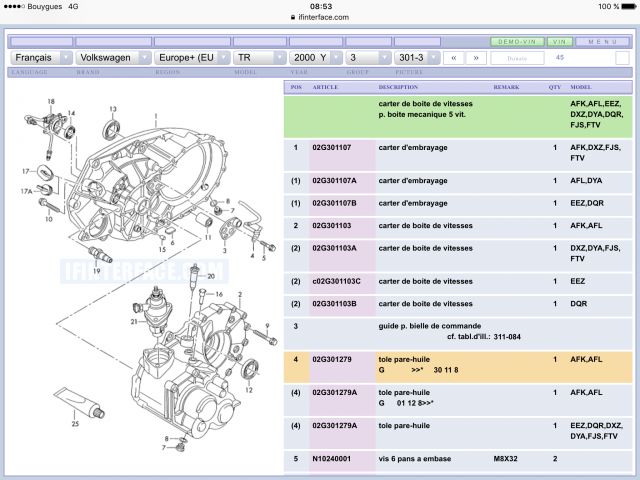Click part number 18 in diagram
This screenshot has width=640, height=480.
51,101
